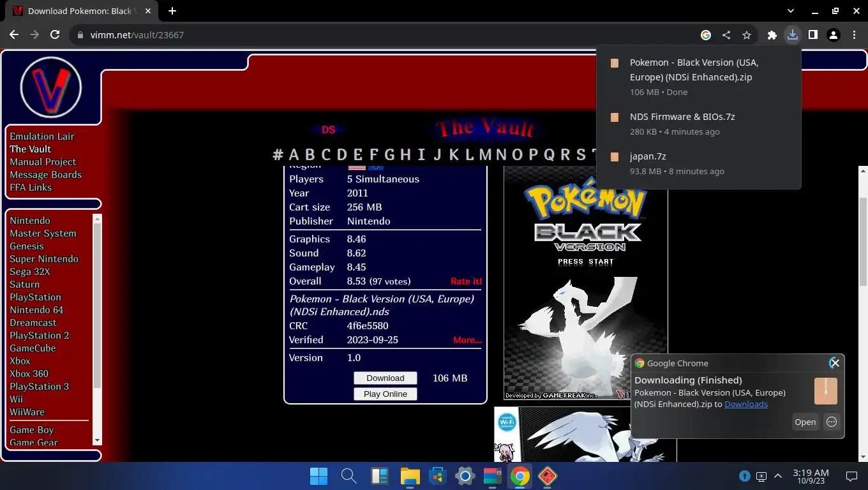Expand the tab search chevron
Image resolution: width=868 pixels, height=490 pixels.
791,11
